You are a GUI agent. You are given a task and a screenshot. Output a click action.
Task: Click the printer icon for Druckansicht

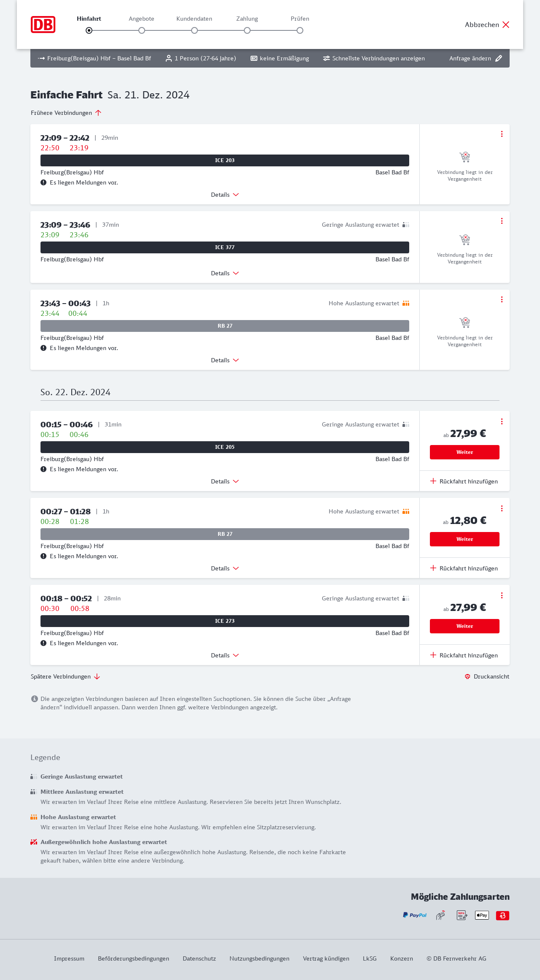467,676
